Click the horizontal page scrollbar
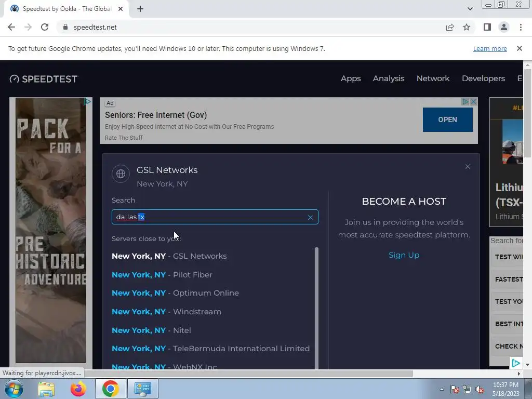The height and width of the screenshot is (399, 532). coord(248,374)
